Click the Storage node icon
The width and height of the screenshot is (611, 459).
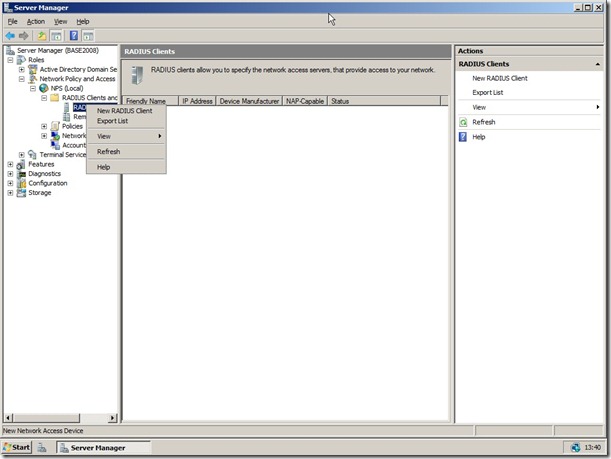coord(21,192)
